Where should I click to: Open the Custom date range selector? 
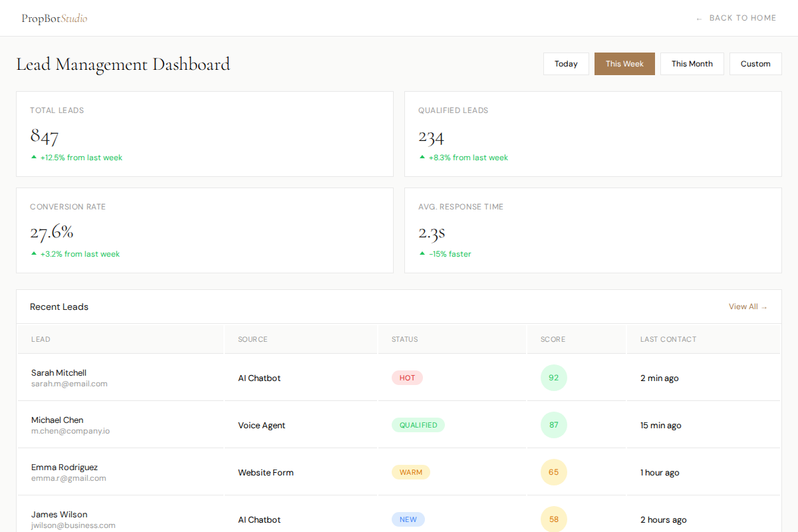[x=755, y=63]
